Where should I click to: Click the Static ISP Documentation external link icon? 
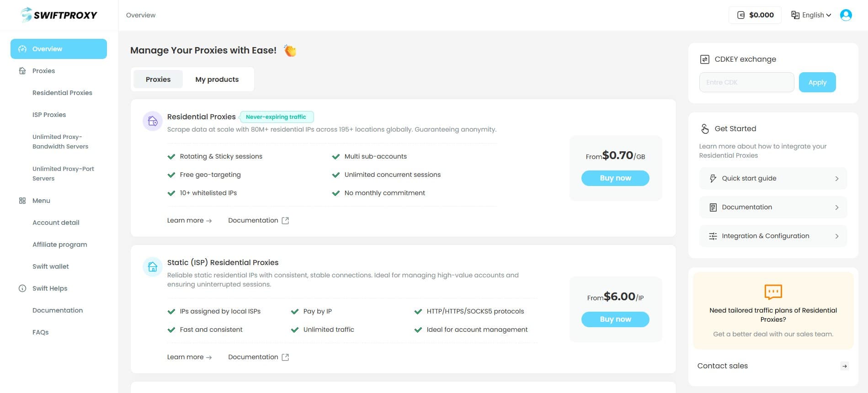pyautogui.click(x=285, y=357)
